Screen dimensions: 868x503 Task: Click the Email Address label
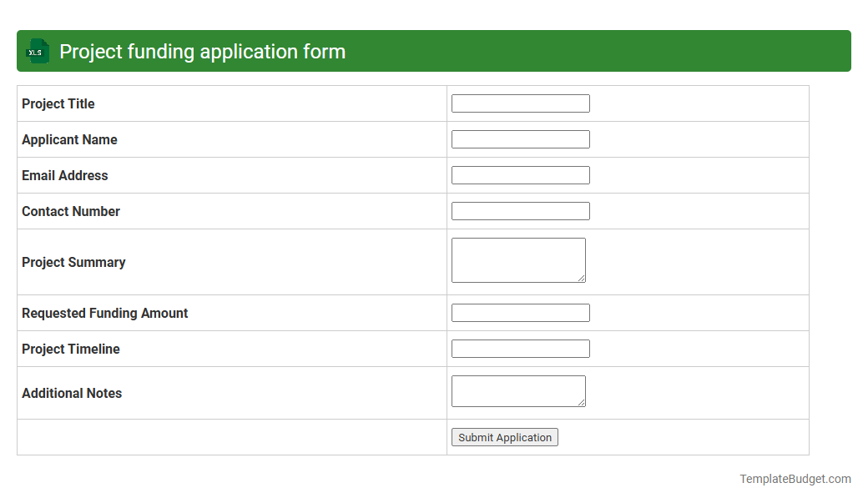click(64, 175)
